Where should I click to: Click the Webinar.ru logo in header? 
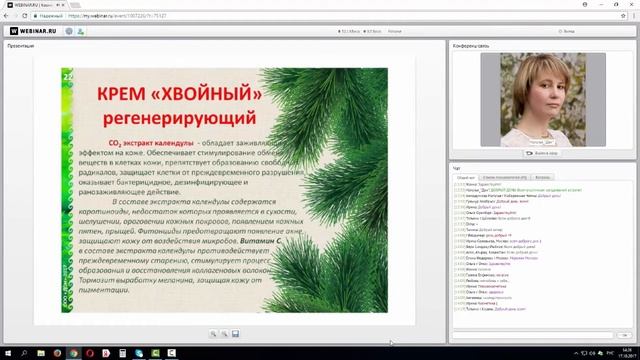tap(33, 31)
